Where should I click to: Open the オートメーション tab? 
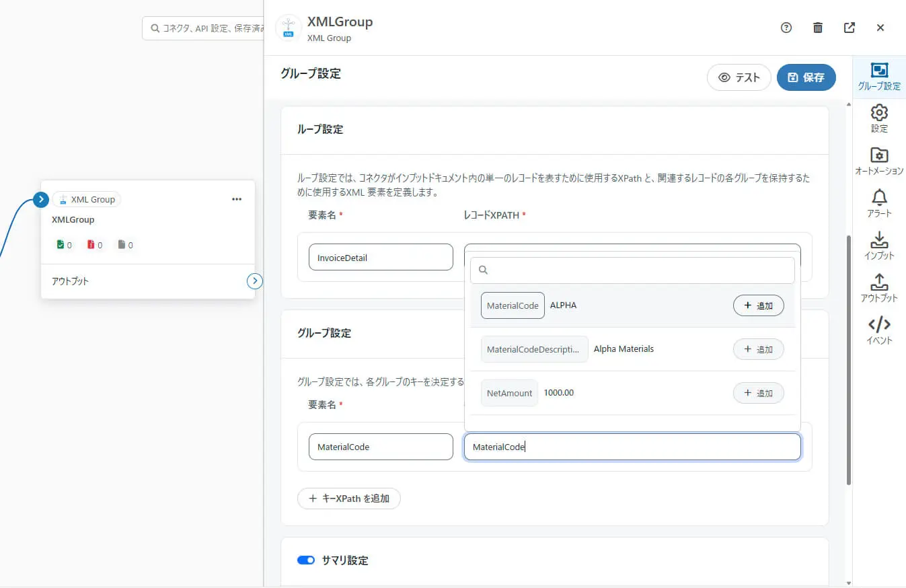pos(879,161)
